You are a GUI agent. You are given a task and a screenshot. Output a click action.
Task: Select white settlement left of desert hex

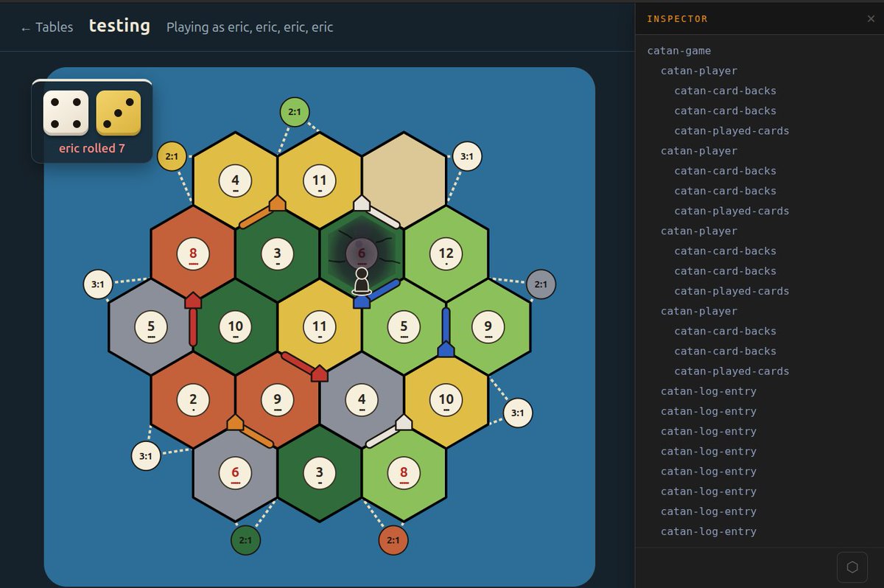pyautogui.click(x=362, y=203)
